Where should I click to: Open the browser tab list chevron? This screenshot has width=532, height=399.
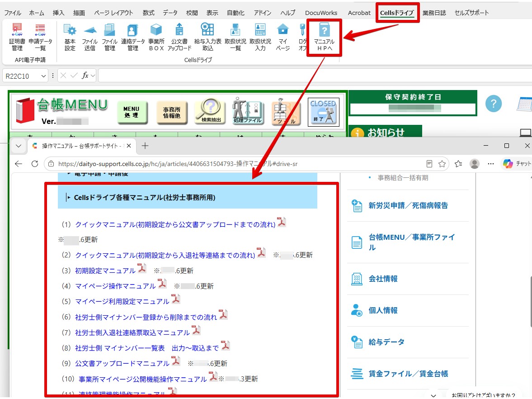tap(19, 146)
